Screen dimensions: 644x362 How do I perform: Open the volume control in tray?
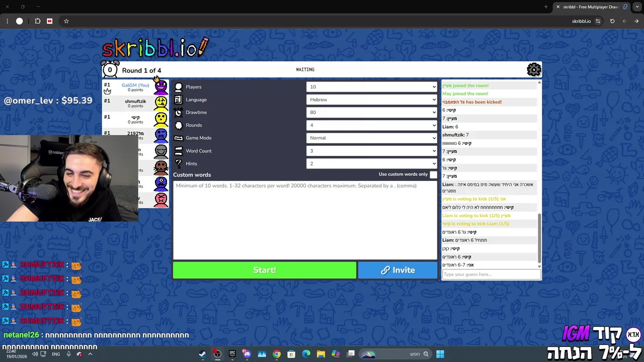35,354
